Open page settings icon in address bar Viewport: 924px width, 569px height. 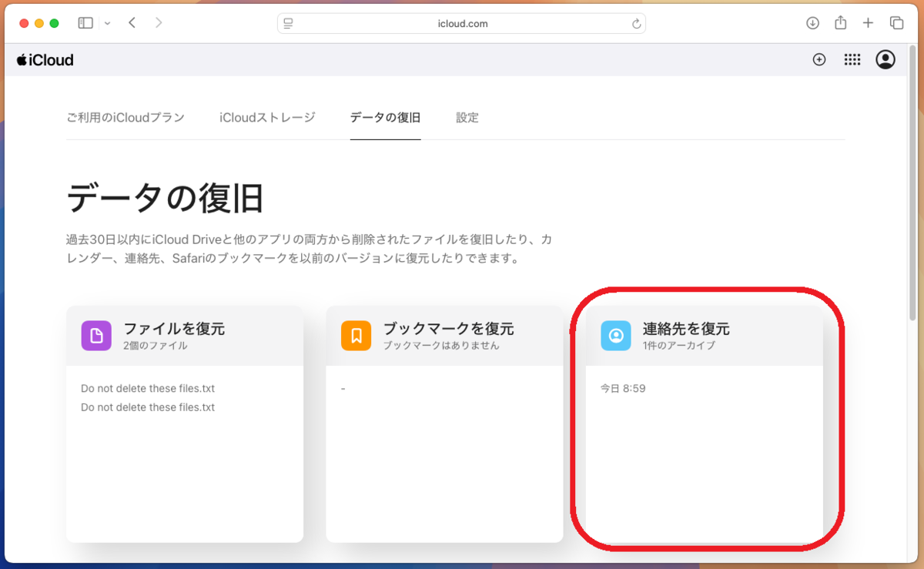tap(289, 24)
